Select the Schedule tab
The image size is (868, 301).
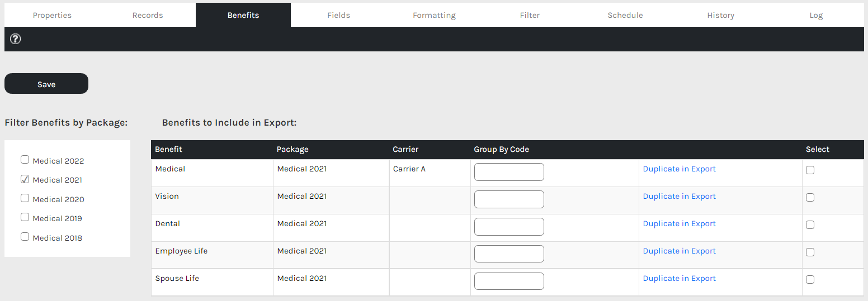625,15
